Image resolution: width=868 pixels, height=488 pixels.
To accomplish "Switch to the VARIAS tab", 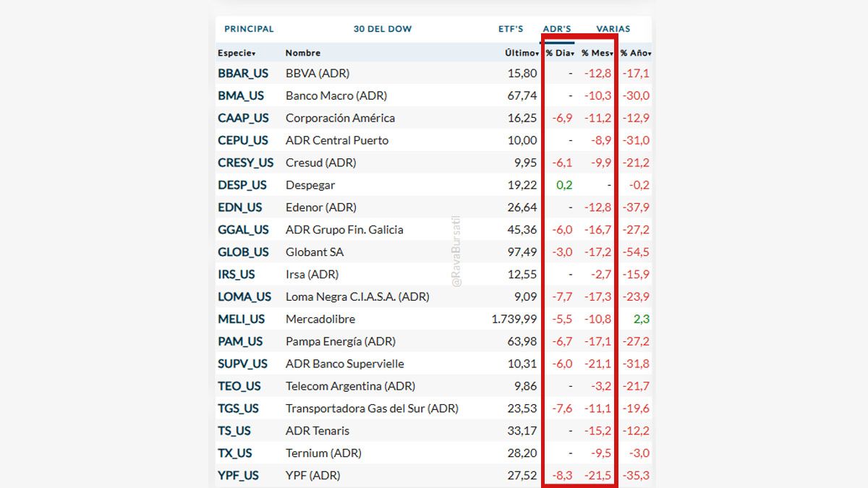I will 613,29.
